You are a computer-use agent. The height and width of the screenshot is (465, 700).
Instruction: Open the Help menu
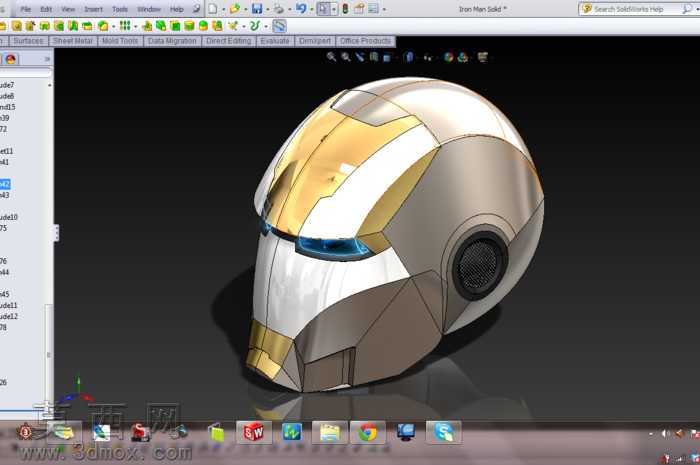(177, 9)
